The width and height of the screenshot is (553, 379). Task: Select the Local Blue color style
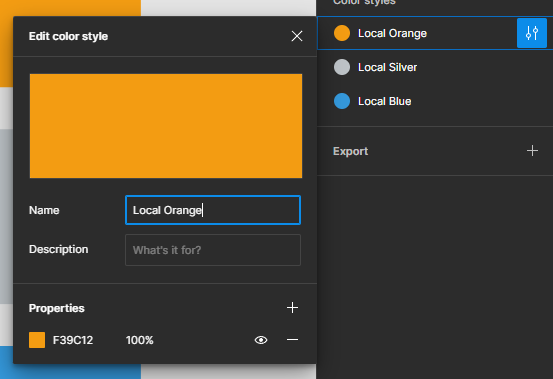435,101
